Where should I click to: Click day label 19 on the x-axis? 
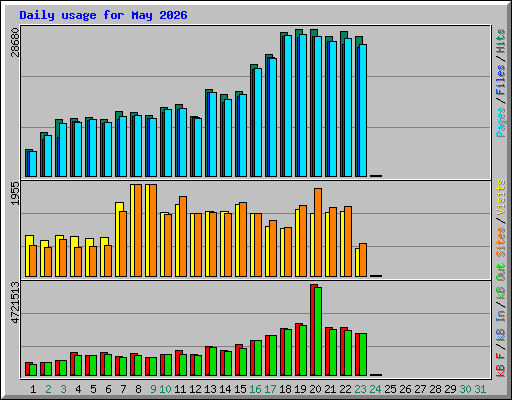300,389
